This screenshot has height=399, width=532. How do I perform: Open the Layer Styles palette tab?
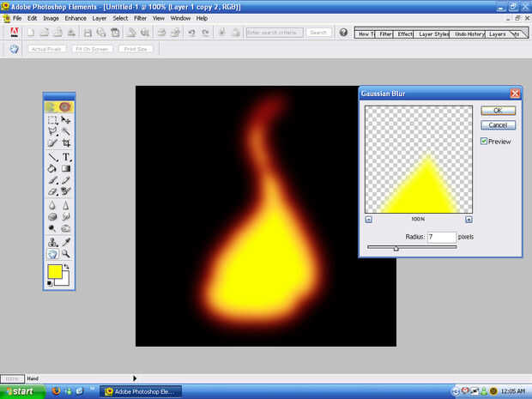pos(433,34)
